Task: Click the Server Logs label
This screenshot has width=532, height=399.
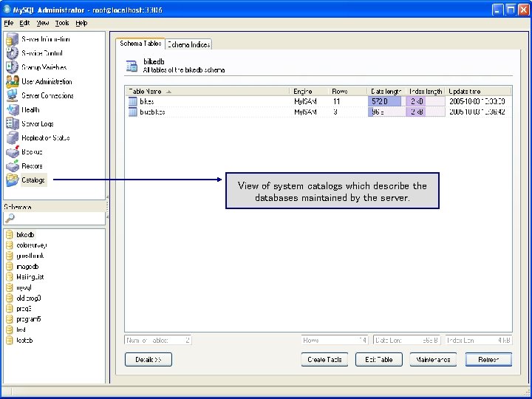Action: [x=38, y=124]
